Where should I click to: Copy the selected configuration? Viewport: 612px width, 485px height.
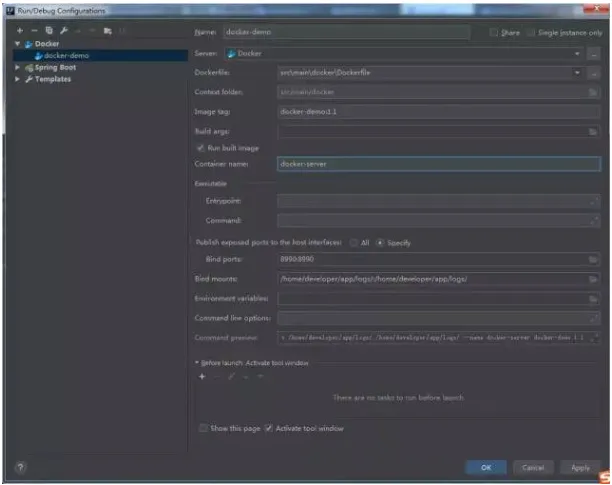pos(49,30)
